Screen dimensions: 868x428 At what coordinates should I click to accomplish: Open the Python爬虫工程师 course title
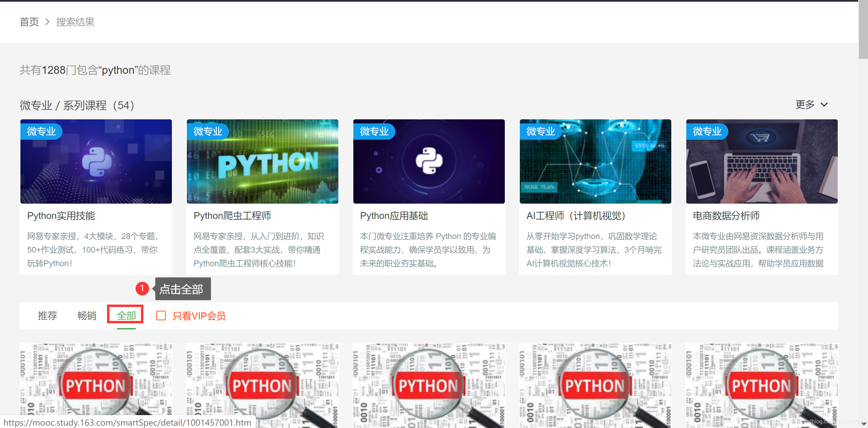tap(232, 216)
